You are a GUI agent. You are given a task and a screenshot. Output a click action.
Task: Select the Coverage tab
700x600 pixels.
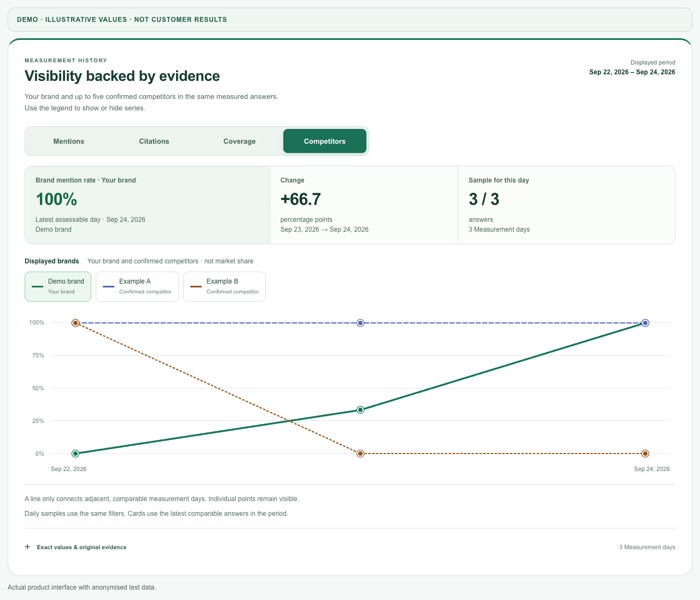(240, 141)
